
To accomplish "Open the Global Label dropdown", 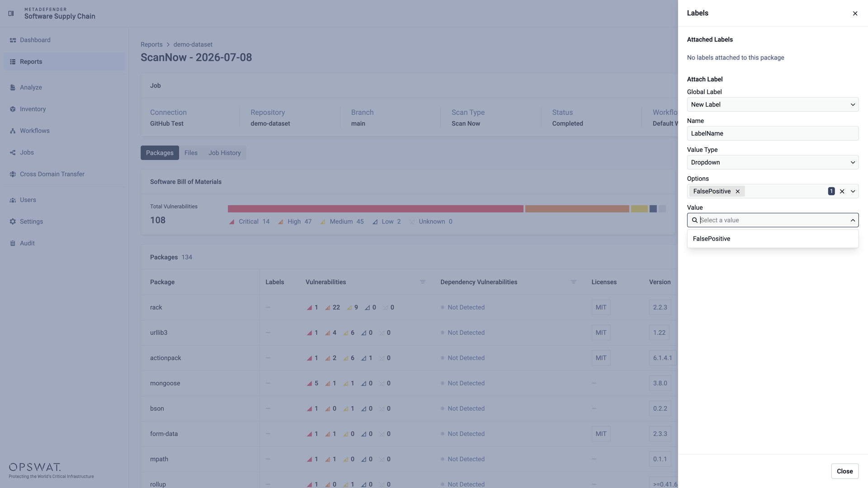I will (x=773, y=105).
